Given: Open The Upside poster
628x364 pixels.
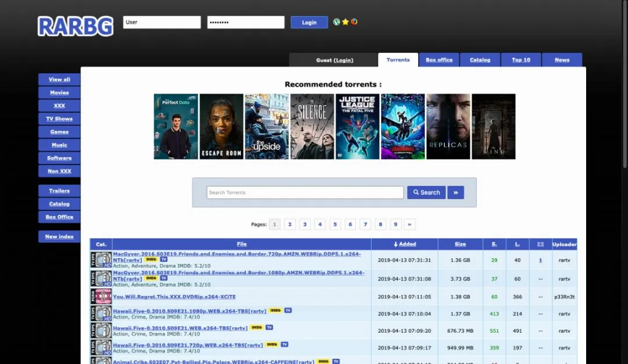Looking at the screenshot, I should 267,127.
